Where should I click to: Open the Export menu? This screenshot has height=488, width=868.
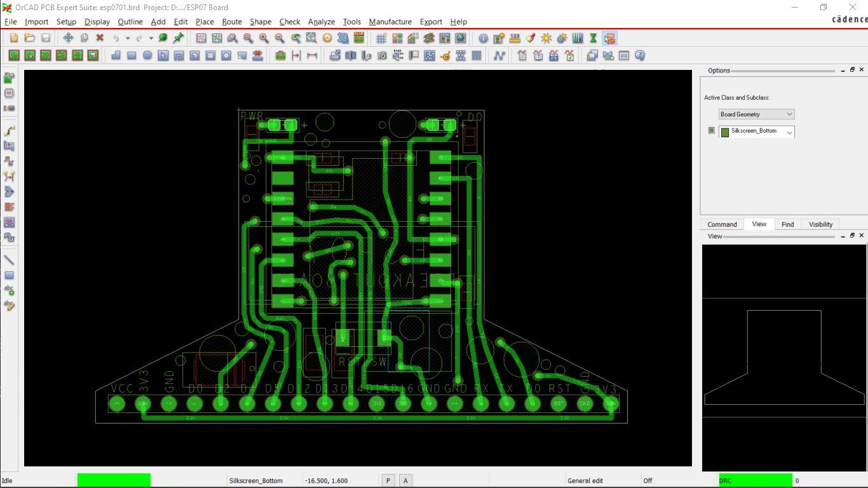pos(430,22)
